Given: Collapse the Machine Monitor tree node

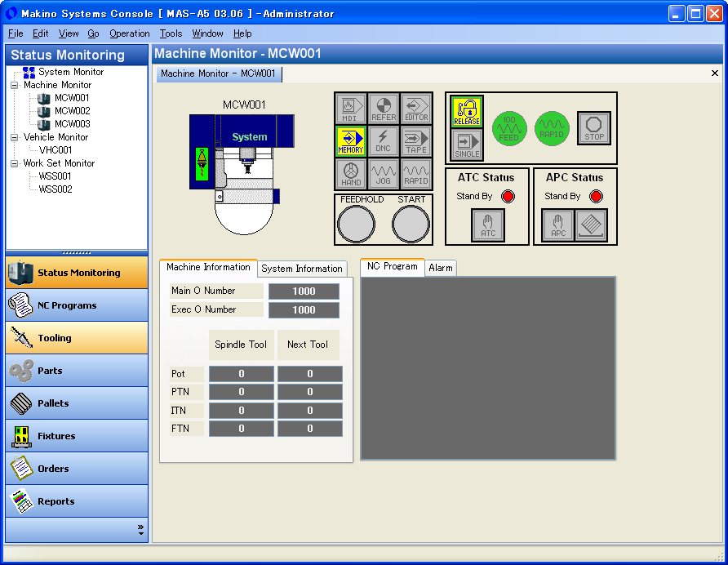Looking at the screenshot, I should click(x=15, y=85).
